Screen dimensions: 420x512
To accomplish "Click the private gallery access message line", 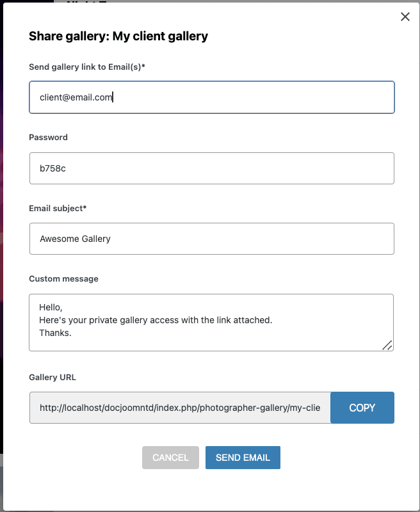I will 156,320.
